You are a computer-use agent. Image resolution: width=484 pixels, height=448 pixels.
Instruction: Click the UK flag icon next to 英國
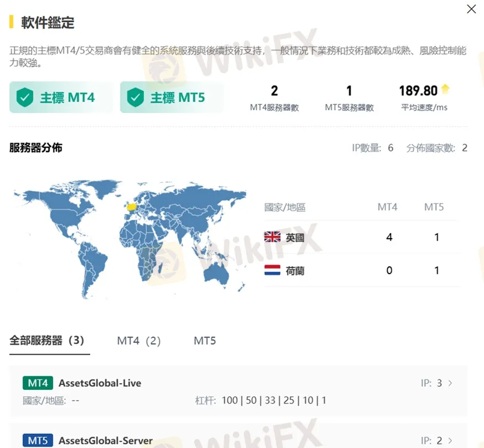click(x=272, y=237)
